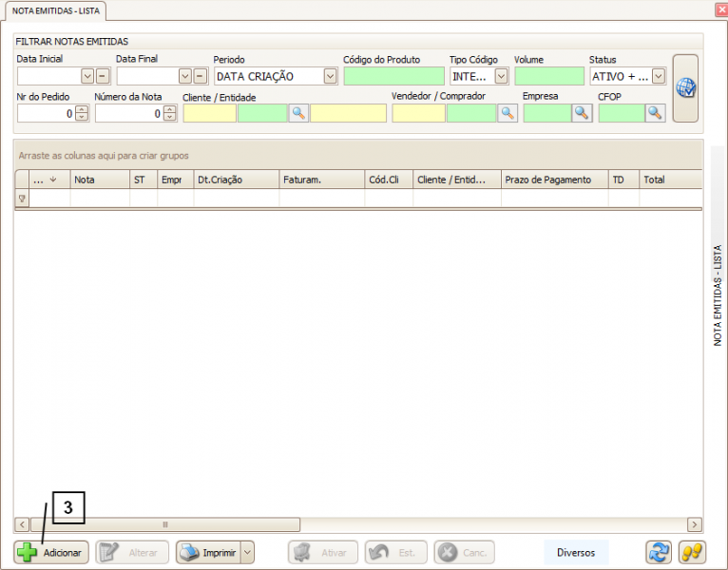728x570 pixels.
Task: Increase the Nr do Pedido spinner value
Action: point(82,109)
